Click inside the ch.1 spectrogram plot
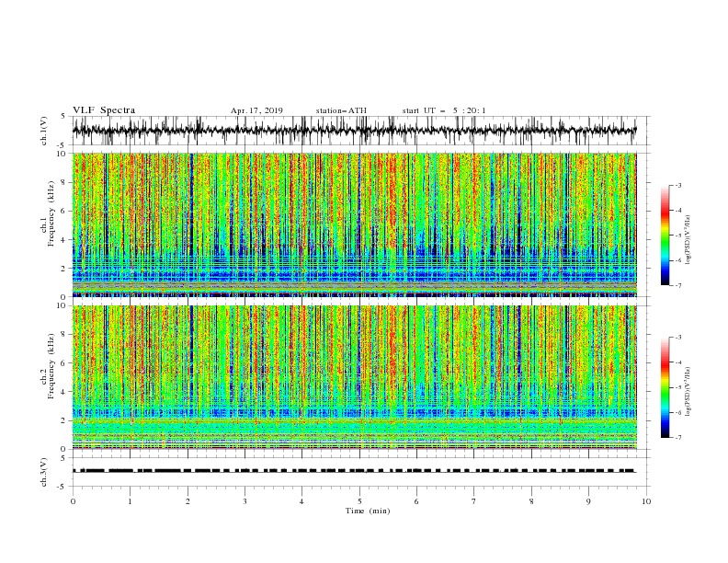This screenshot has width=728, height=563. 354,224
